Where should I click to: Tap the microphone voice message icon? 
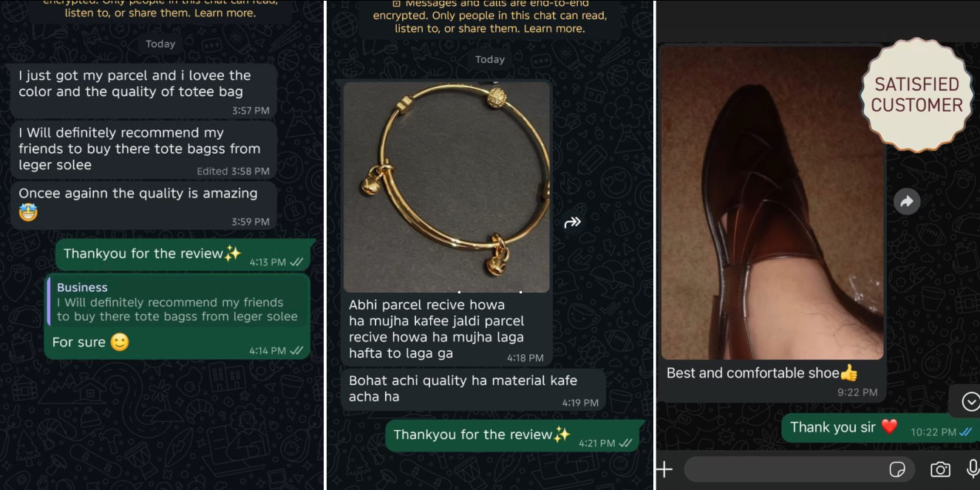[973, 469]
